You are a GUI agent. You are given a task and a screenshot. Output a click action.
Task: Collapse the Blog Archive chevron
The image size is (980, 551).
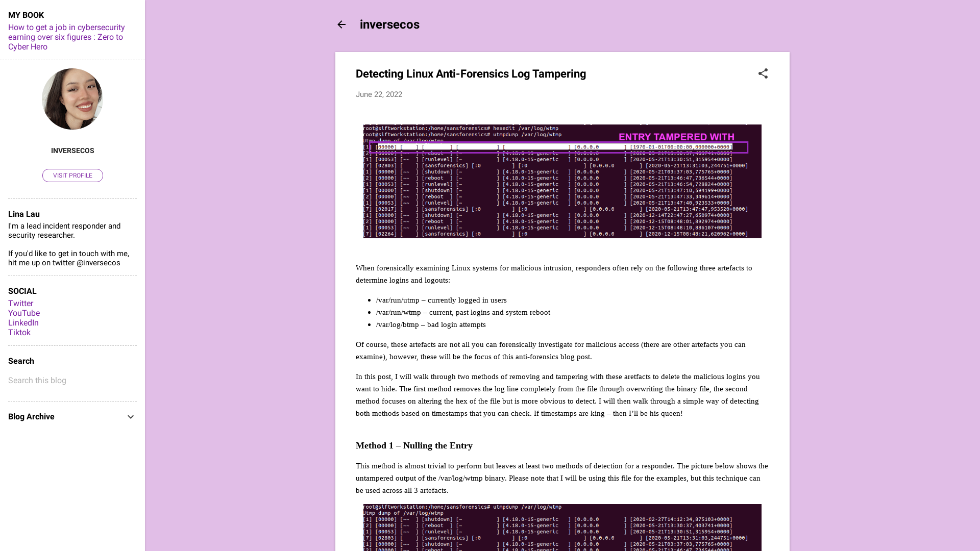(x=131, y=417)
